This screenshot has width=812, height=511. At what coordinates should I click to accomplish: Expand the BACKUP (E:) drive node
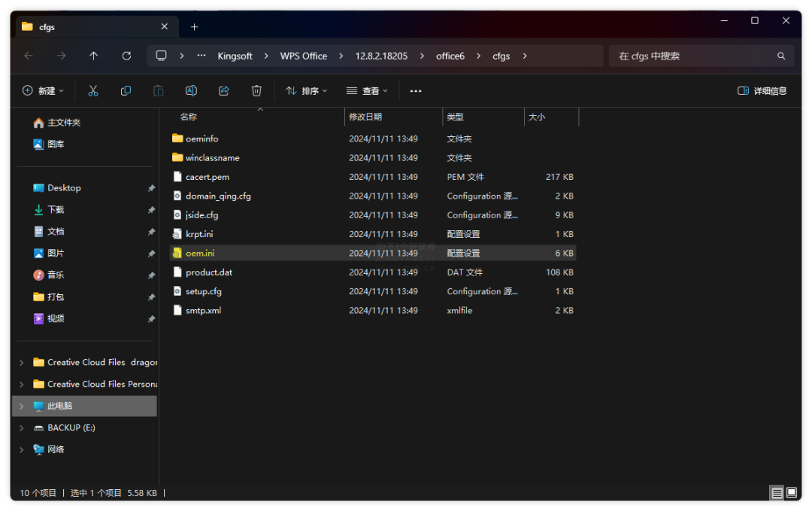pyautogui.click(x=21, y=428)
